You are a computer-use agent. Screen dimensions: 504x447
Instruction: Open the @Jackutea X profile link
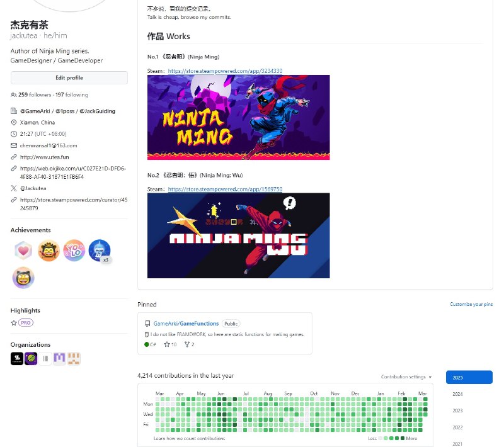pos(33,188)
